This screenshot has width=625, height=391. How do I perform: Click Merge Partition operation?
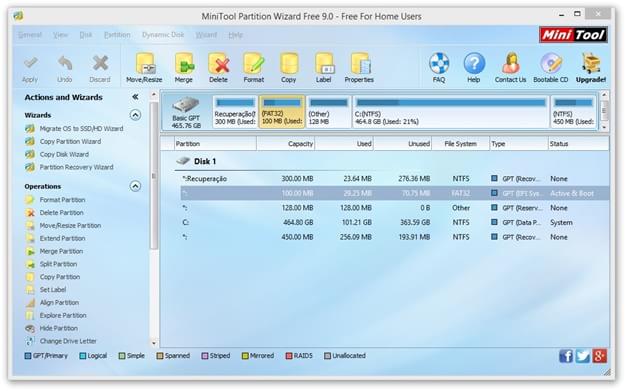pos(61,251)
